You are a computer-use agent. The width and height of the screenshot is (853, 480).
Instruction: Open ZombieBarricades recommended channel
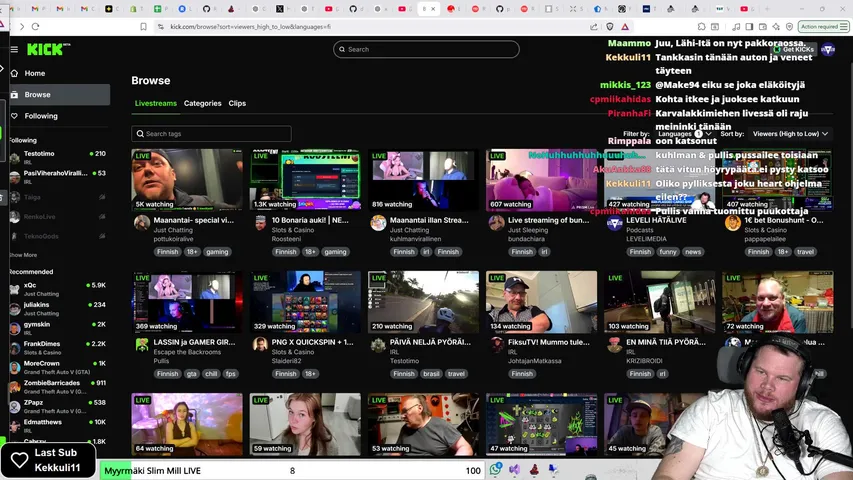(x=58, y=386)
